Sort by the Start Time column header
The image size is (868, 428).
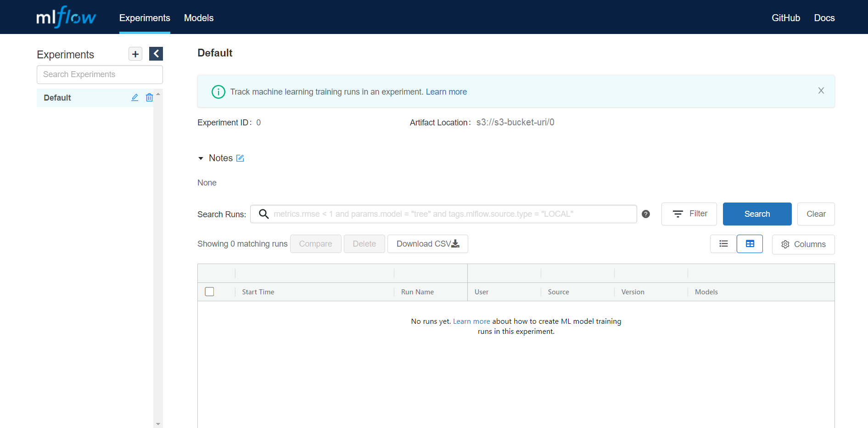(x=258, y=292)
